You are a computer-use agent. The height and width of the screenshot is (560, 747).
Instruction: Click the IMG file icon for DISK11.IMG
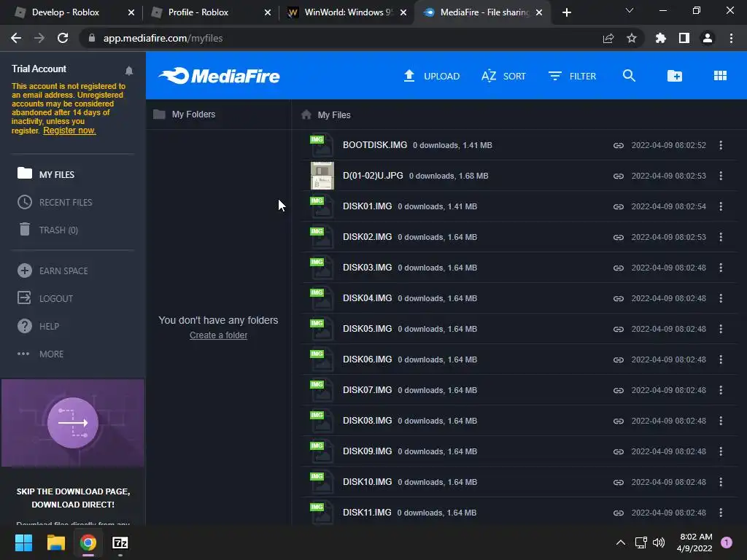[322, 513]
